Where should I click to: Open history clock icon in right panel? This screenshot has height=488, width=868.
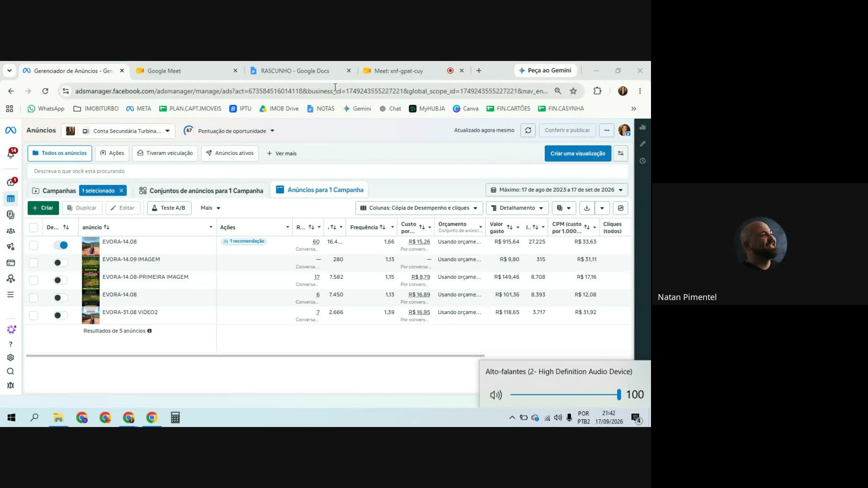coord(642,161)
